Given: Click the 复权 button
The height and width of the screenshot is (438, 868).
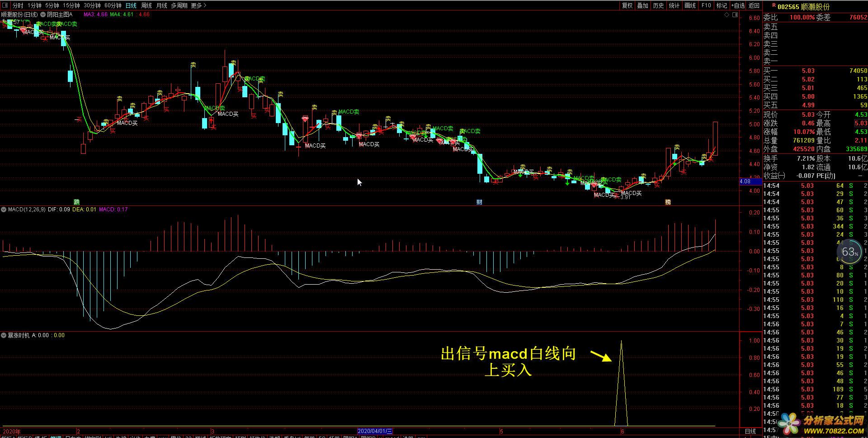Looking at the screenshot, I should click(627, 5).
